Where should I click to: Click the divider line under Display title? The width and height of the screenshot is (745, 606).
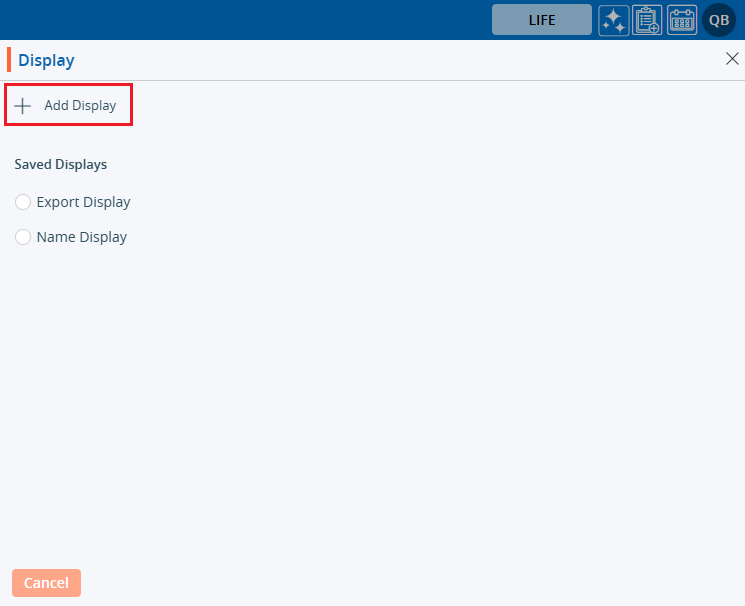(370, 80)
